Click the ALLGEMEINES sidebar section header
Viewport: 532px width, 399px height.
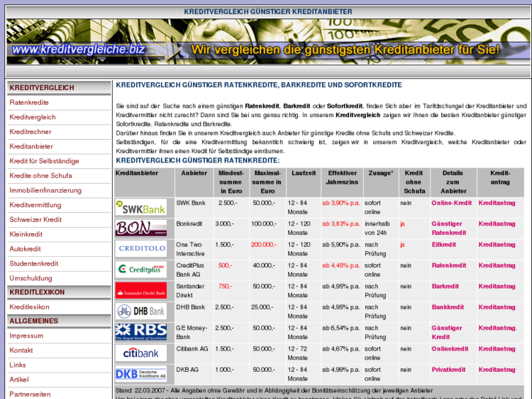pyautogui.click(x=59, y=321)
